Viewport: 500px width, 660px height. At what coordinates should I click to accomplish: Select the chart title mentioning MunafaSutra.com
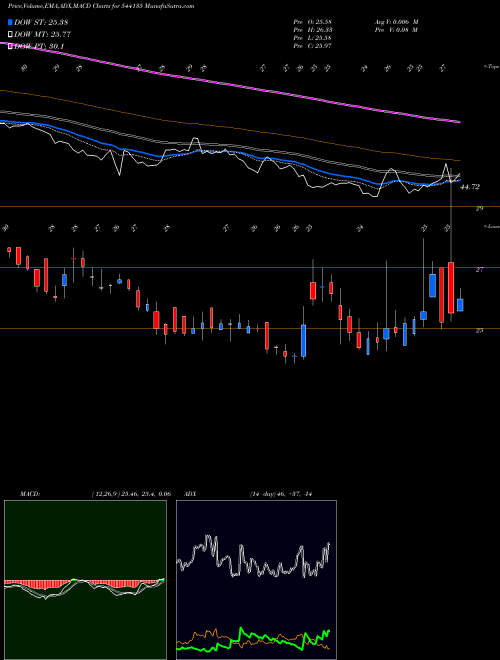pos(101,7)
